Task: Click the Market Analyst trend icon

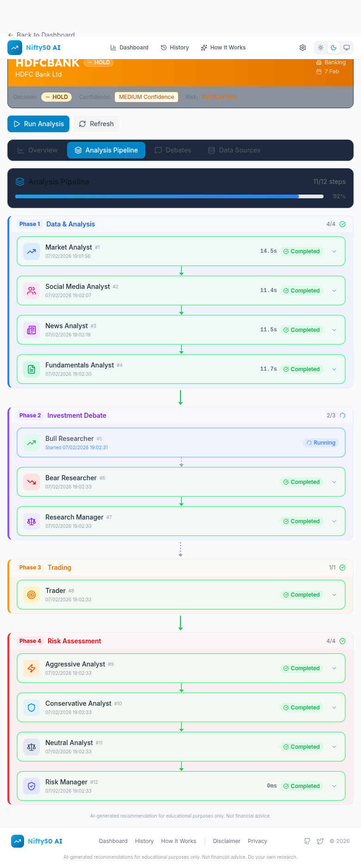Action: [x=31, y=251]
